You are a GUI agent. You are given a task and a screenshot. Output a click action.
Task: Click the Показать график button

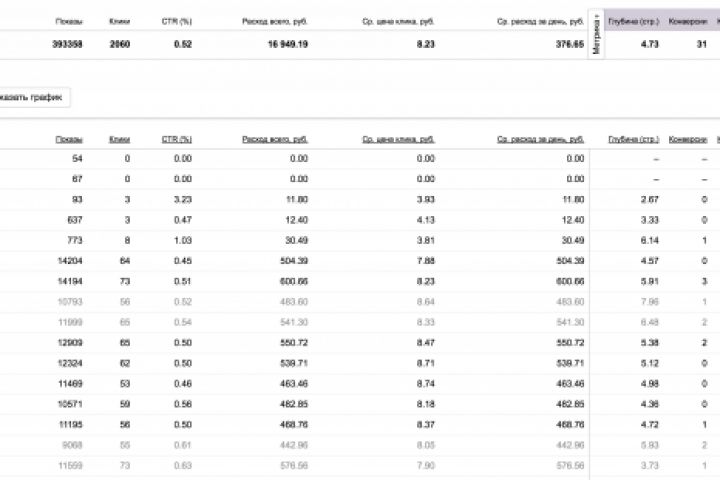pyautogui.click(x=32, y=97)
